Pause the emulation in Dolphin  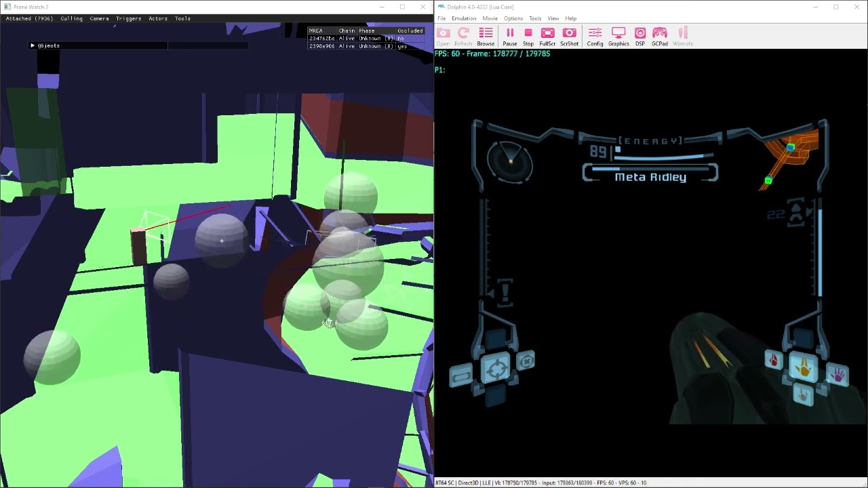[x=510, y=36]
